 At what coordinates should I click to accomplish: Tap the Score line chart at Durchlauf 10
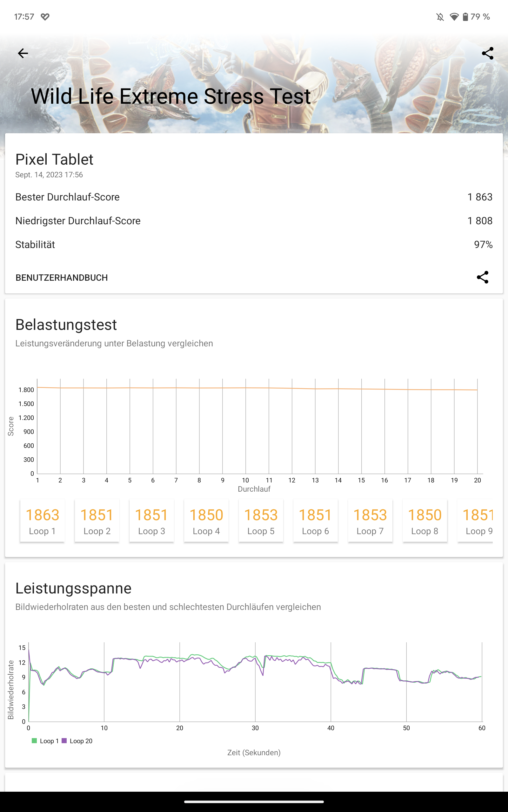click(x=246, y=388)
